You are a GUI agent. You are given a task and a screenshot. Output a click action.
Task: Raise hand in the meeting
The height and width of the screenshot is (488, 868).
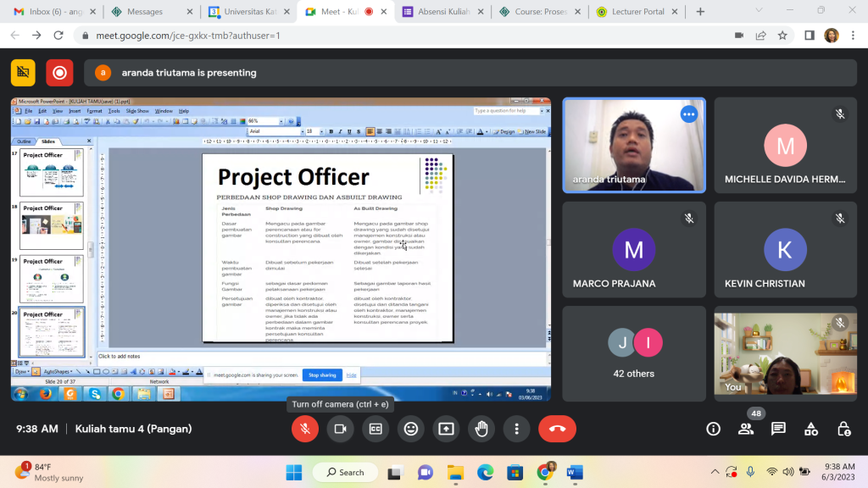coord(481,429)
